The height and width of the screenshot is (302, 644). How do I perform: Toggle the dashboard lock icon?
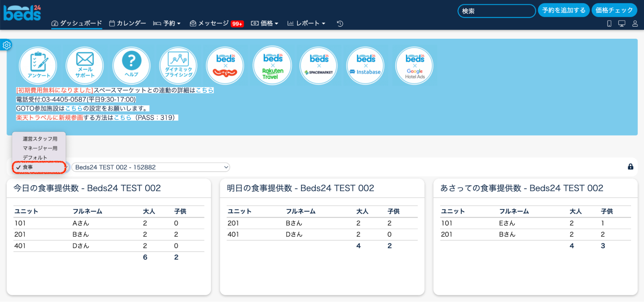[x=630, y=166]
